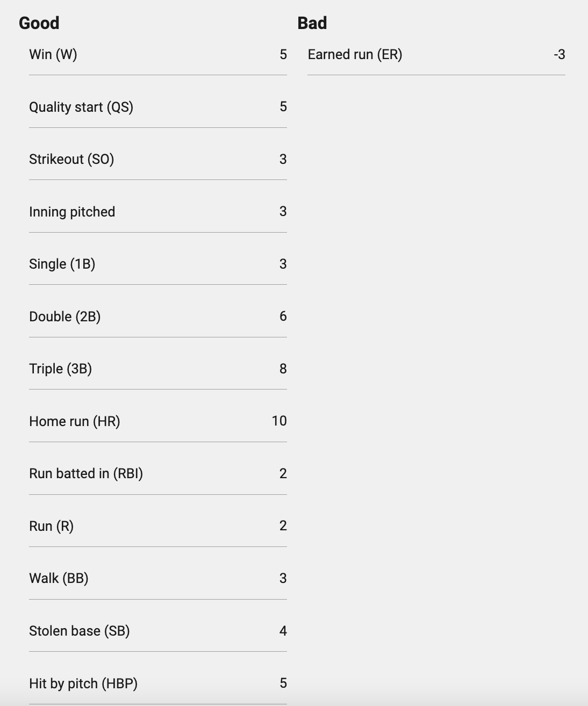588x706 pixels.
Task: Click the Earned run (ER) label
Action: [x=355, y=55]
